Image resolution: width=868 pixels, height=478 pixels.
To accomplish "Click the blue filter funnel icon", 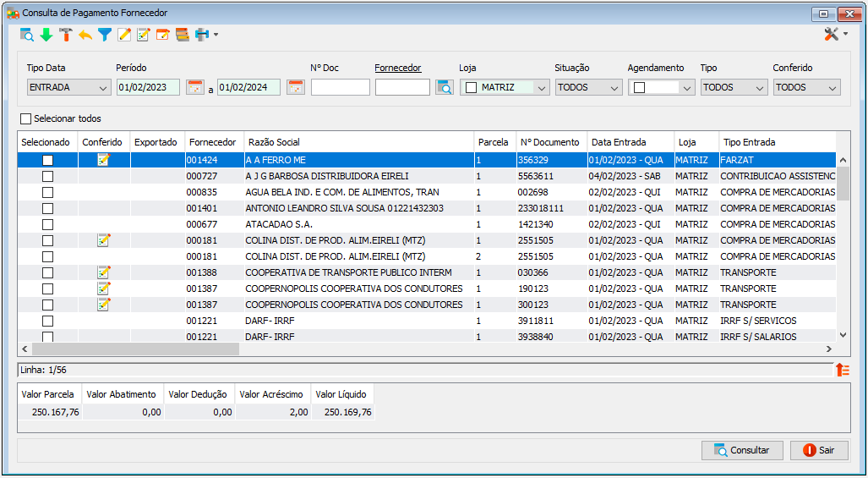I will click(105, 35).
